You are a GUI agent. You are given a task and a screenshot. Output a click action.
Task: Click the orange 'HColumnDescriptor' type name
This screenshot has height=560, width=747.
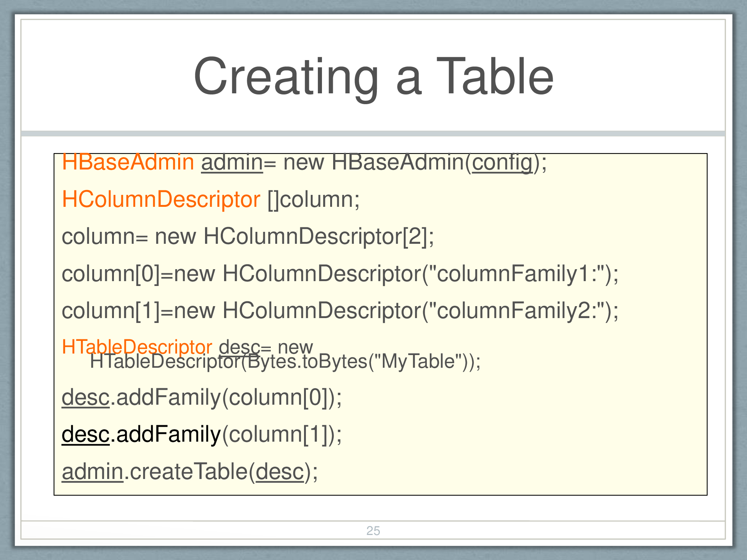[x=161, y=199]
